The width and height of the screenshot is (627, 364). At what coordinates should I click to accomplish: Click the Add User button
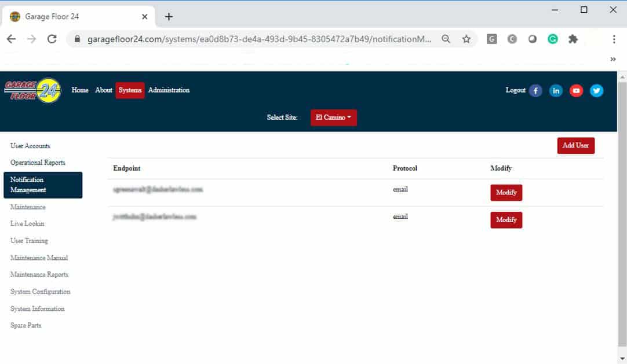[x=575, y=146]
